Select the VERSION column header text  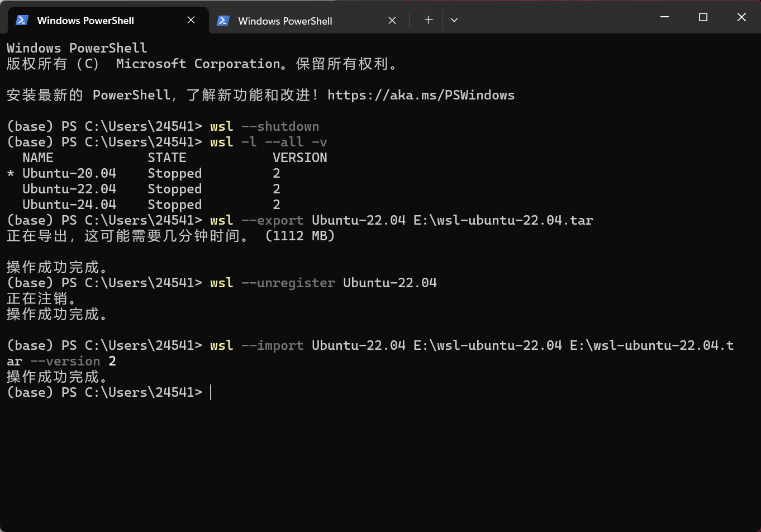pos(300,158)
